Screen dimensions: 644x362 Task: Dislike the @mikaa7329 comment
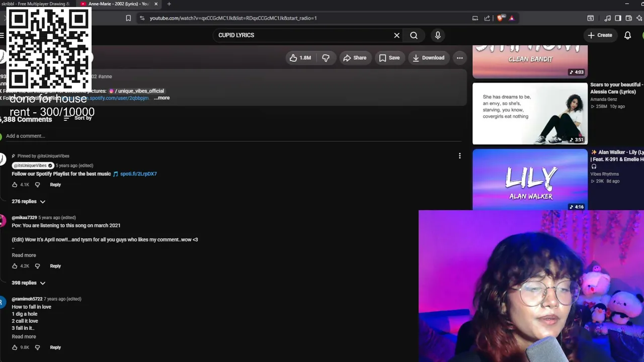[37, 266]
